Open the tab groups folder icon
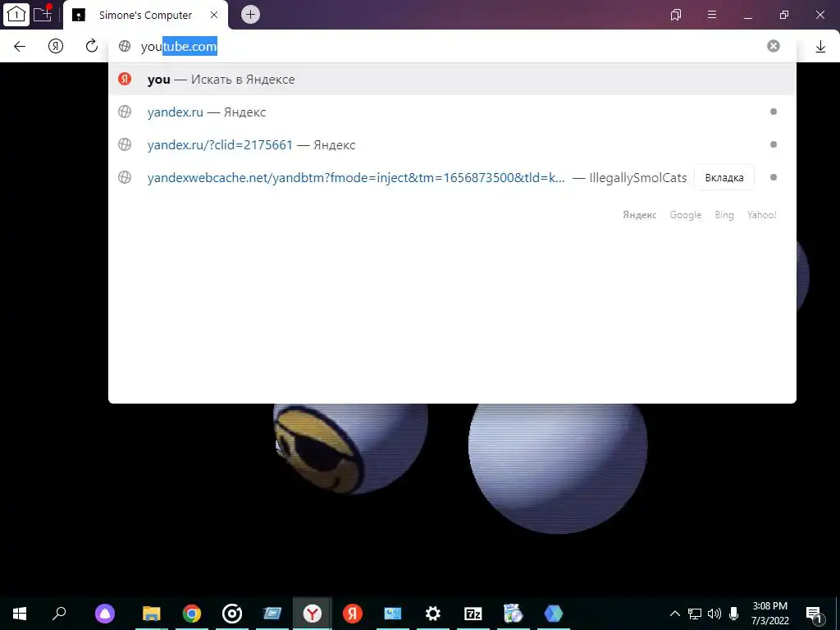Screen dimensions: 840x630 [x=43, y=13]
